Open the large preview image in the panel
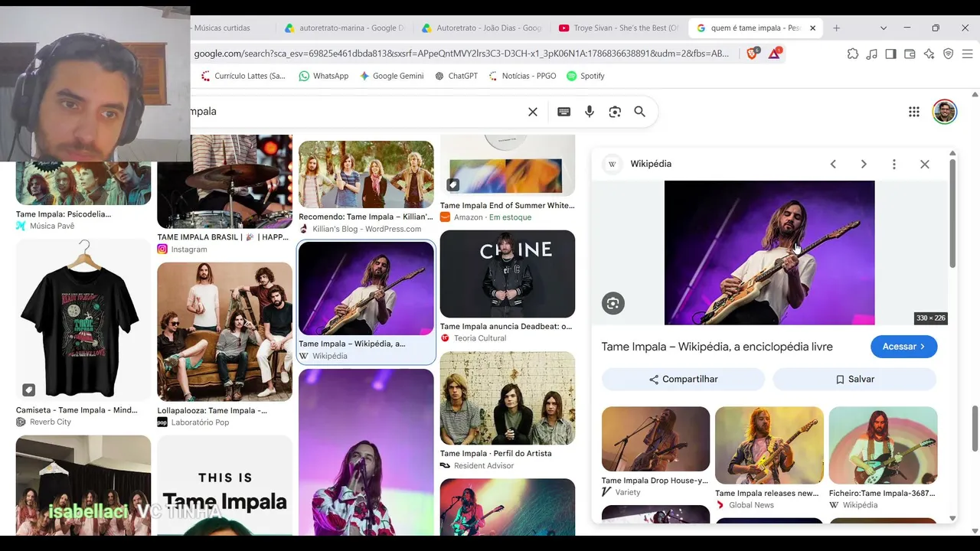 click(769, 253)
